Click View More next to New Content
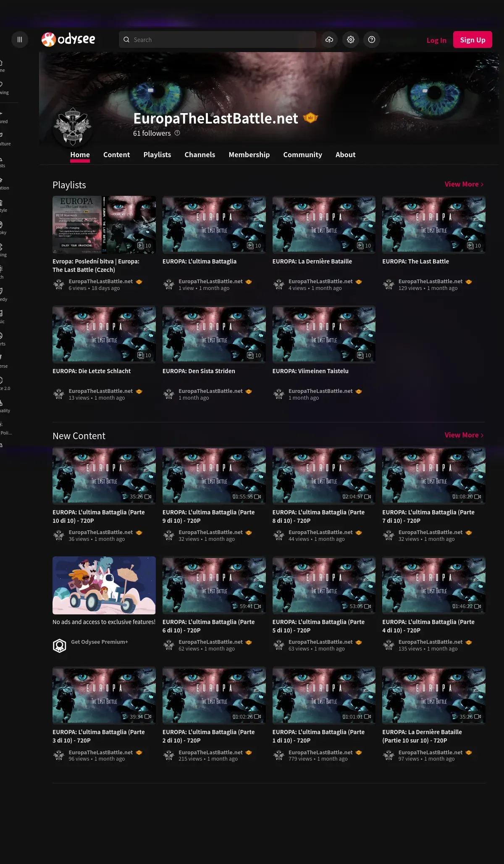The image size is (504, 864). (x=464, y=435)
